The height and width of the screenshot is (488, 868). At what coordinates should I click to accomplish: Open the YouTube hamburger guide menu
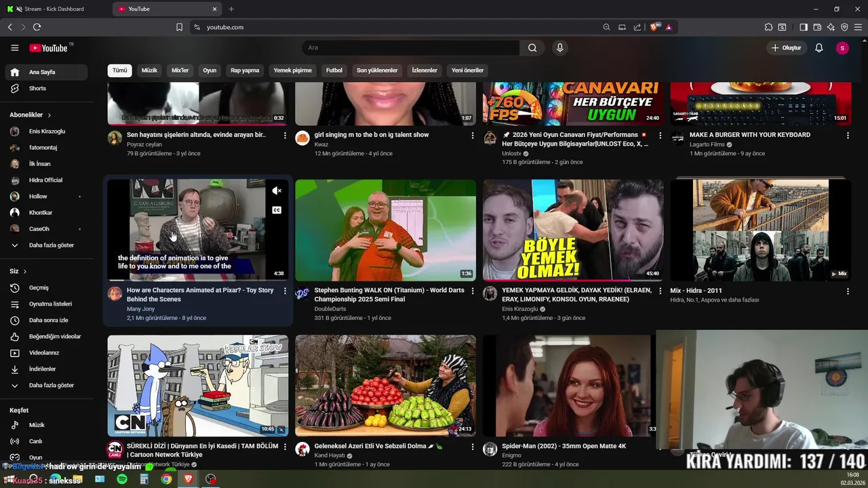click(15, 48)
